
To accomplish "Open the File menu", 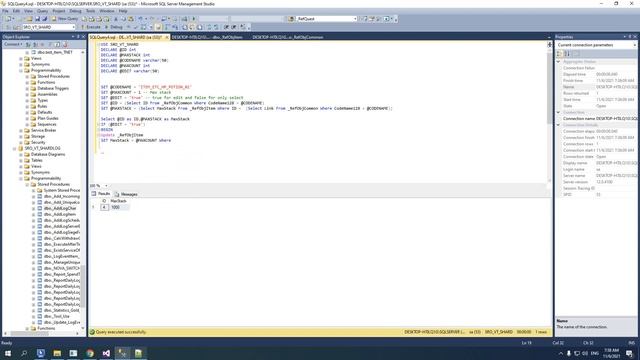I will pyautogui.click(x=5, y=11).
